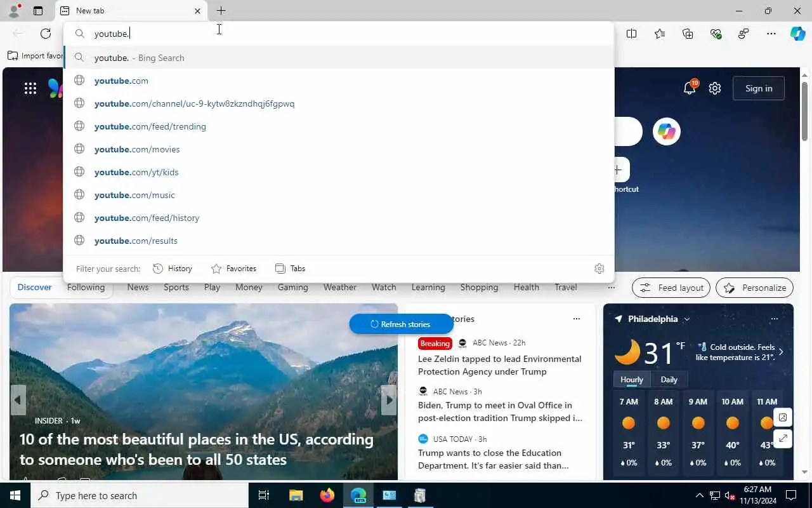The image size is (812, 508).
Task: Go to previous carousel story arrow
Action: click(18, 400)
